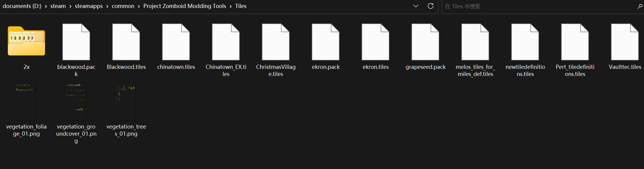
Task: Expand the chevron after steamapps in path
Action: point(107,6)
